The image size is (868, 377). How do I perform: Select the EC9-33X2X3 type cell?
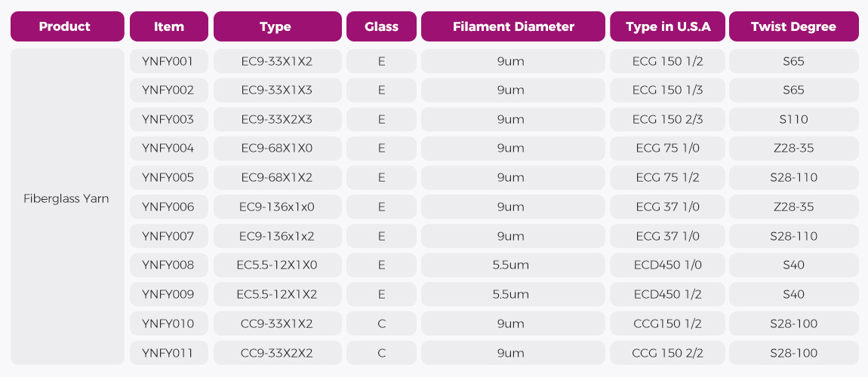[276, 119]
